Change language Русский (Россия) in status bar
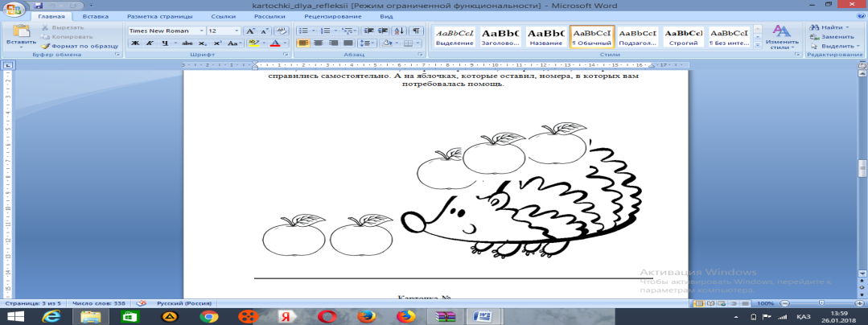Screen dimensions: 868x325 click(183, 303)
